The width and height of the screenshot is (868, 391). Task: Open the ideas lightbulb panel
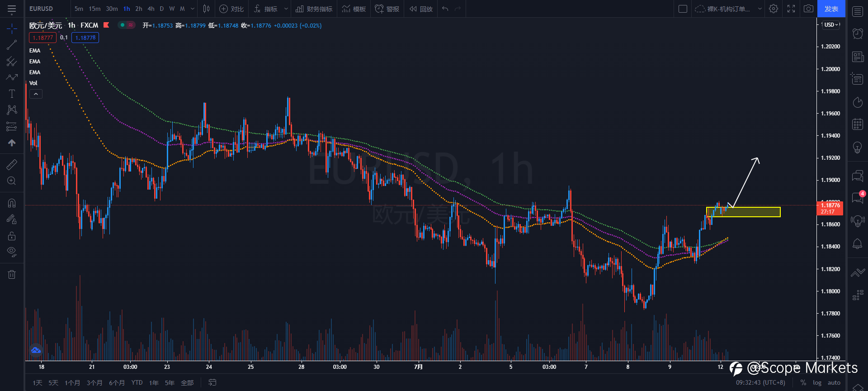click(858, 147)
